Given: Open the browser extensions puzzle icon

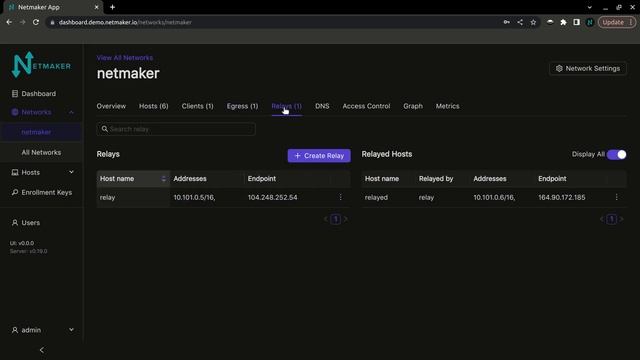Looking at the screenshot, I should (x=564, y=22).
